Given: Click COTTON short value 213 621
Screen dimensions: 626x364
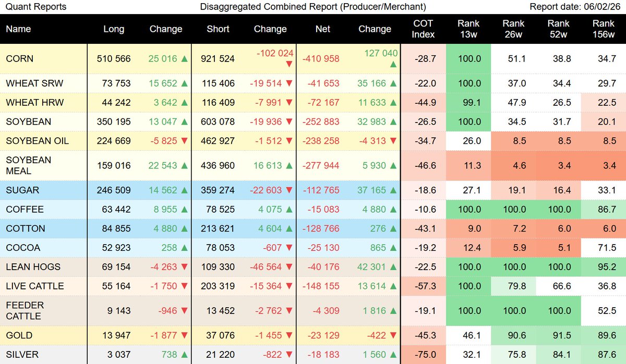Looking at the screenshot, I should click(x=218, y=229).
